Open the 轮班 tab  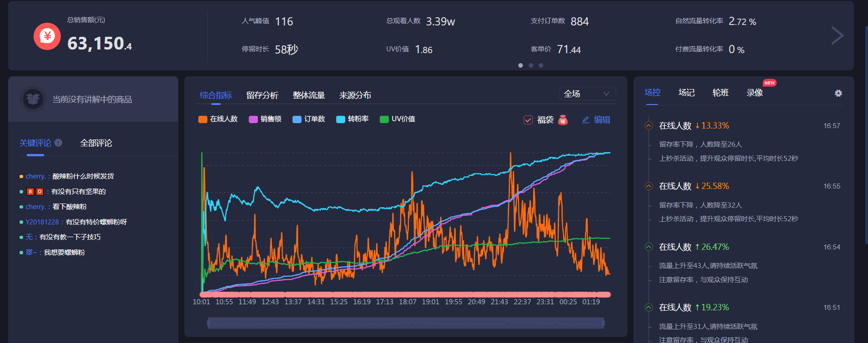[x=721, y=92]
